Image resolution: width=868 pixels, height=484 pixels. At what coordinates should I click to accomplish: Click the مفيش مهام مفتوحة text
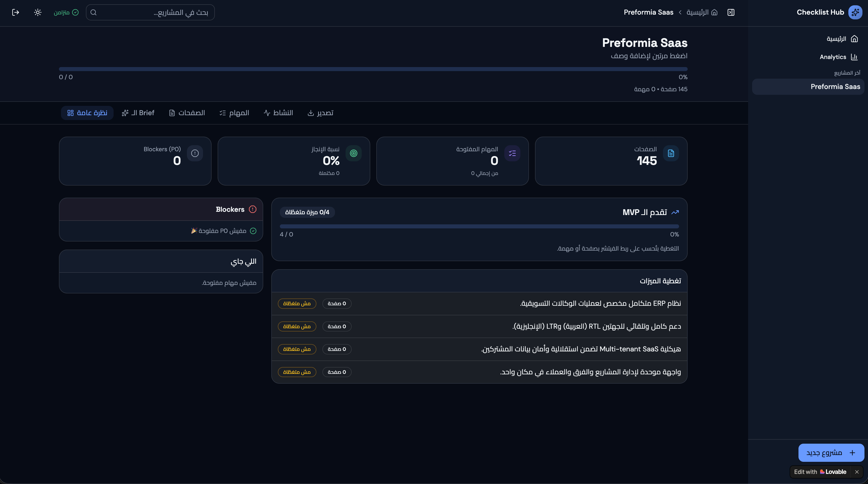click(229, 283)
